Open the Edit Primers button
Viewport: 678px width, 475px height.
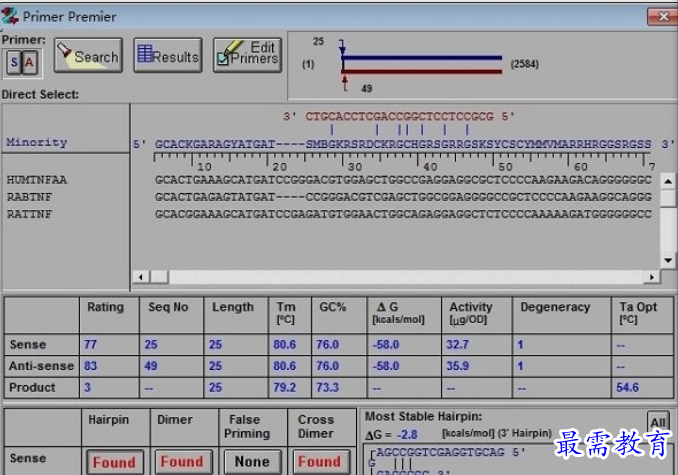(x=247, y=55)
